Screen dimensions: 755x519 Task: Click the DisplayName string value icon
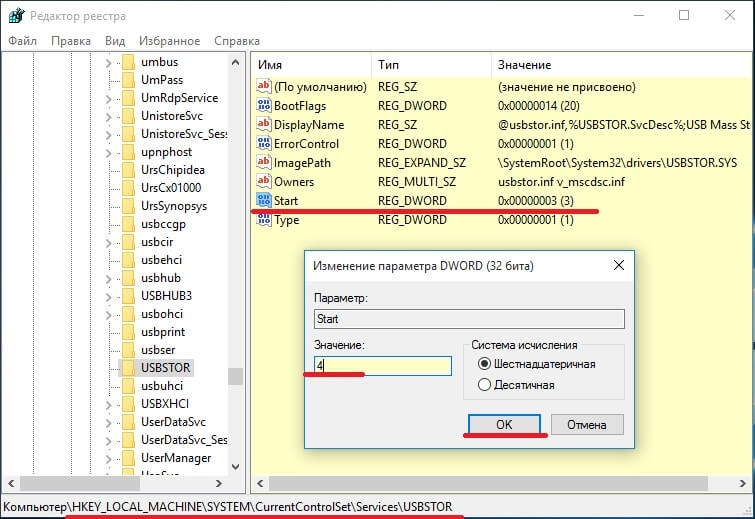point(264,125)
